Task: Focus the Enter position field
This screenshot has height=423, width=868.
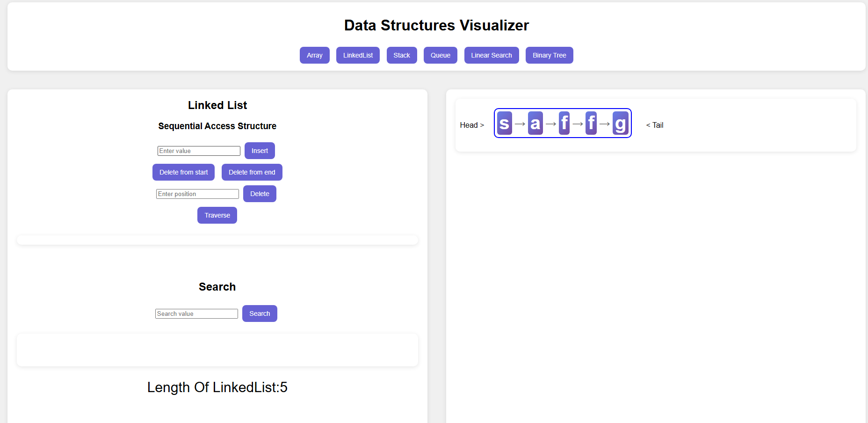Action: pos(197,194)
